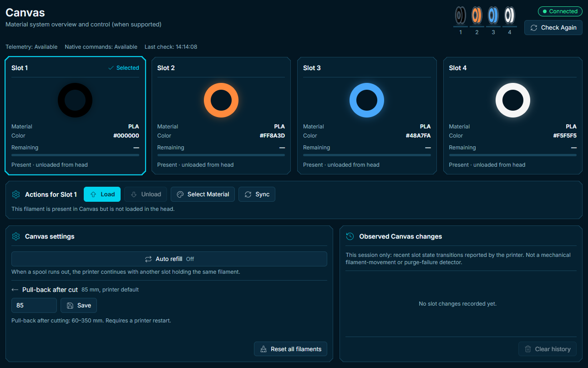Viewport: 588px width, 368px height.
Task: Click Reset all filaments
Action: point(290,349)
